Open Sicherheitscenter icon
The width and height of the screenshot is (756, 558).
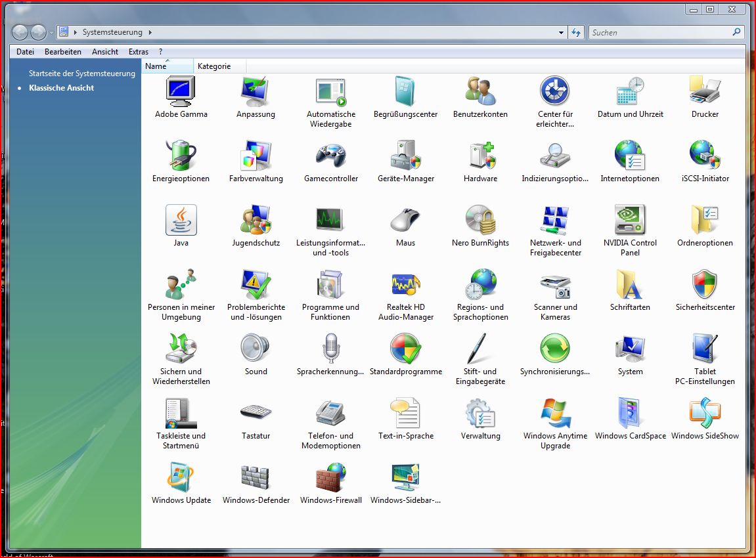coord(705,284)
